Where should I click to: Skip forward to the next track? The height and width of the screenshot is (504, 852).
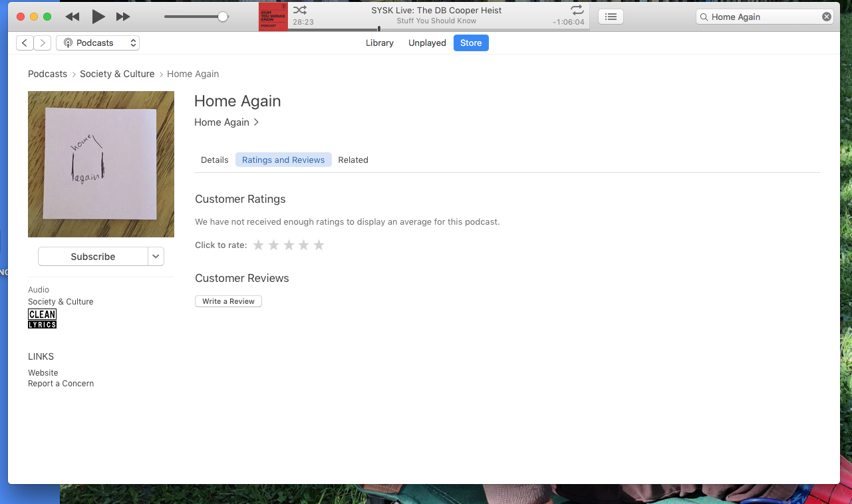123,17
